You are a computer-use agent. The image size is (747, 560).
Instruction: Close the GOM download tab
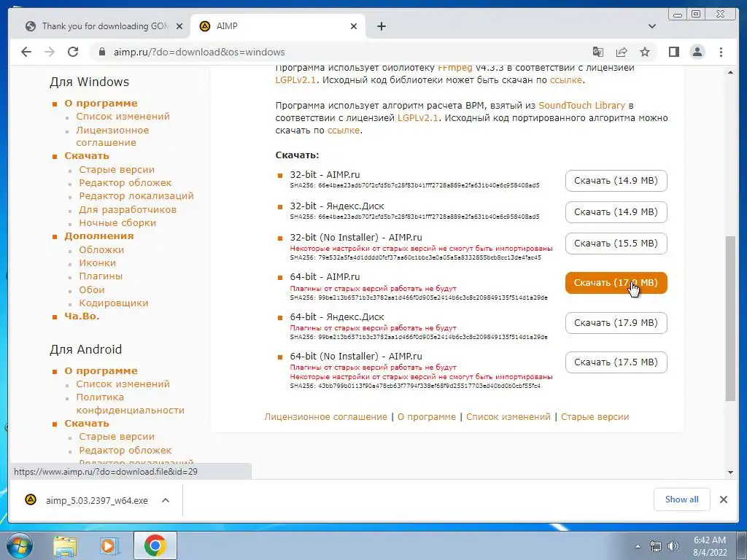pyautogui.click(x=179, y=26)
